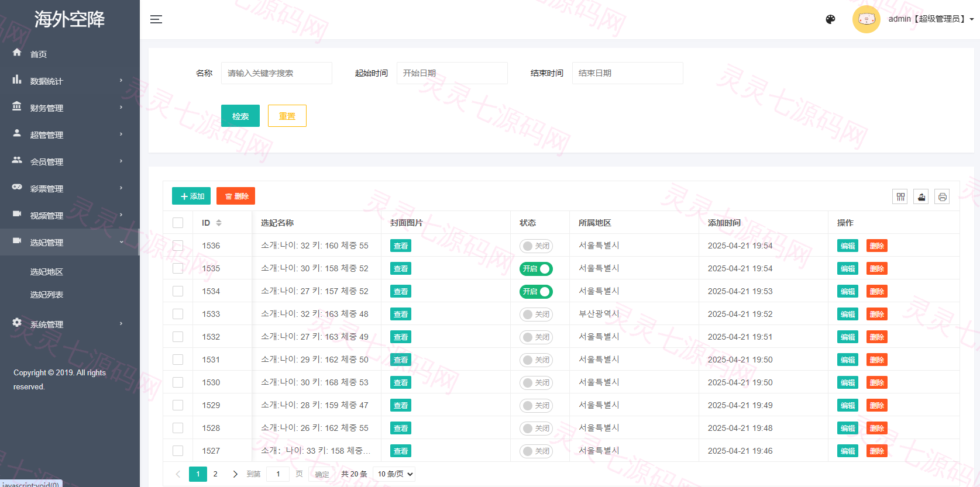This screenshot has height=487, width=980.
Task: Toggle the select-all header checkbox
Action: point(178,223)
